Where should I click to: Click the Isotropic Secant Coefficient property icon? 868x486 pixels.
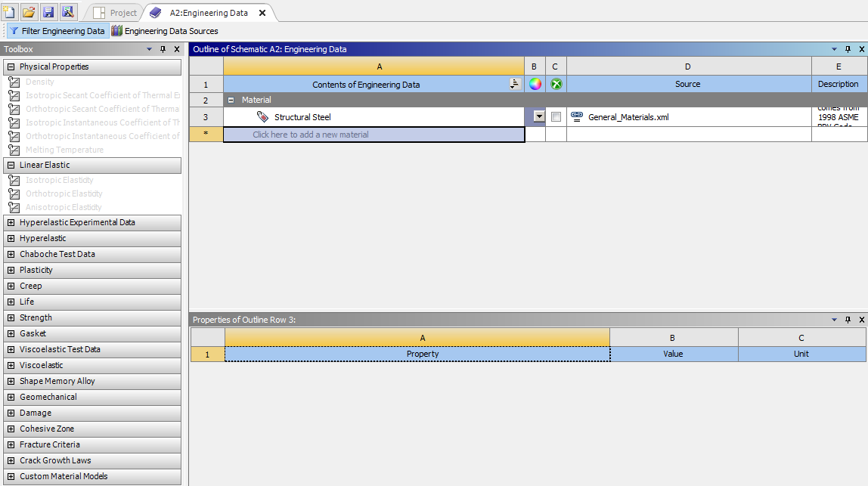[x=14, y=95]
